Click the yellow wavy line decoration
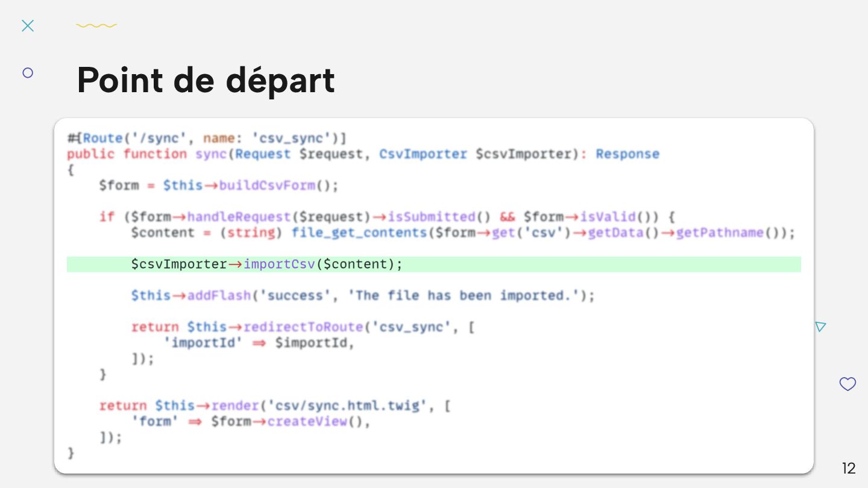Screen dimensions: 868x488 [x=96, y=26]
